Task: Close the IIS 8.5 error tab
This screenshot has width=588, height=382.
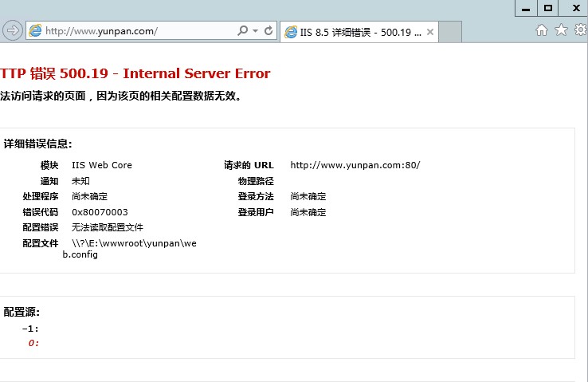Action: pos(430,32)
